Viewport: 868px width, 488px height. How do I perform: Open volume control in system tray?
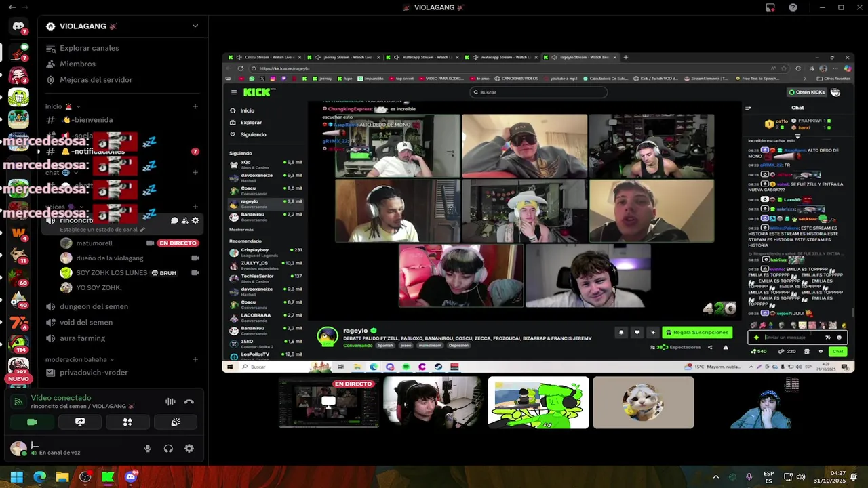(800, 477)
